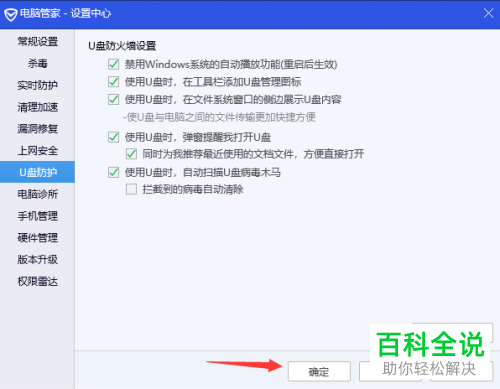Viewport: 500px width, 389px height.
Task: Select the U盘防护 sidebar item
Action: (x=37, y=172)
